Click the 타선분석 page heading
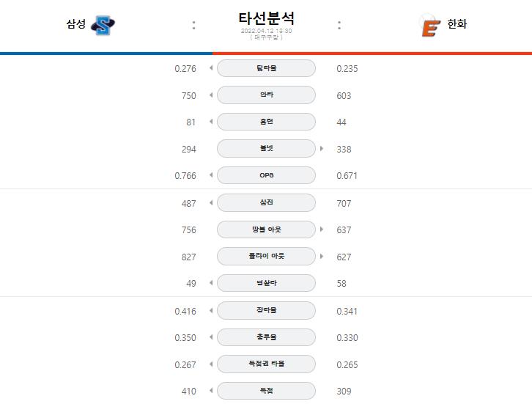The height and width of the screenshot is (404, 532). point(266,18)
